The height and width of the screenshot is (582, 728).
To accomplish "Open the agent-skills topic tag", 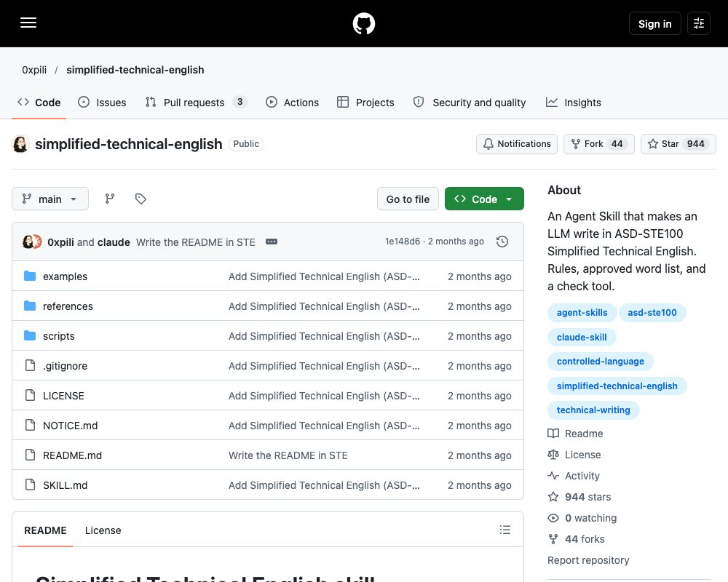I will click(x=582, y=313).
